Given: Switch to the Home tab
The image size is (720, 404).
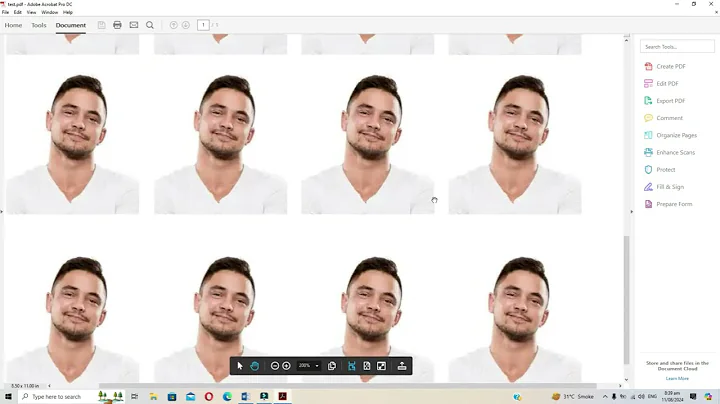Looking at the screenshot, I should (x=13, y=25).
